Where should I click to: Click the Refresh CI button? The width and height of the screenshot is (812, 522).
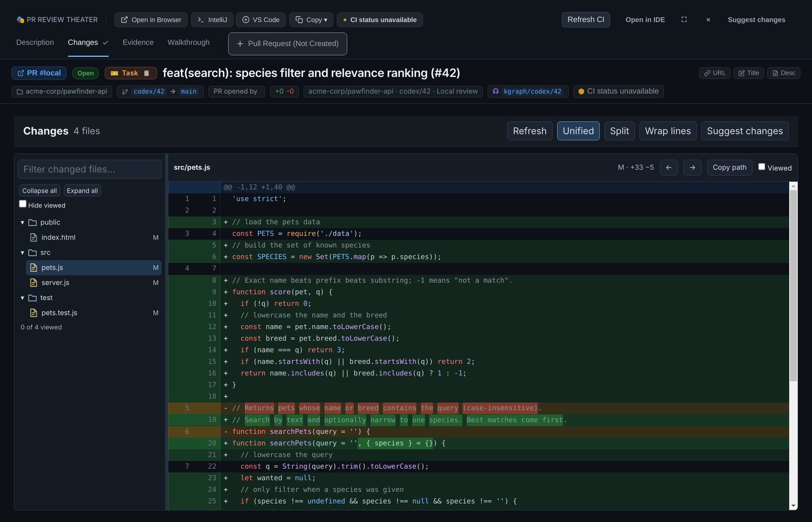(x=586, y=20)
